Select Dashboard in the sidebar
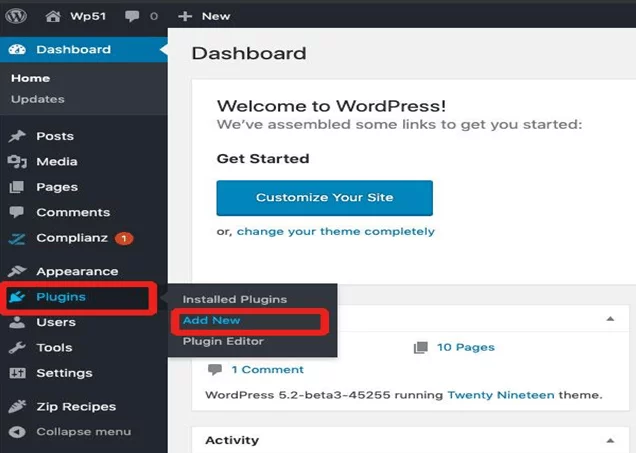Screen dimensions: 636x453 [x=73, y=49]
